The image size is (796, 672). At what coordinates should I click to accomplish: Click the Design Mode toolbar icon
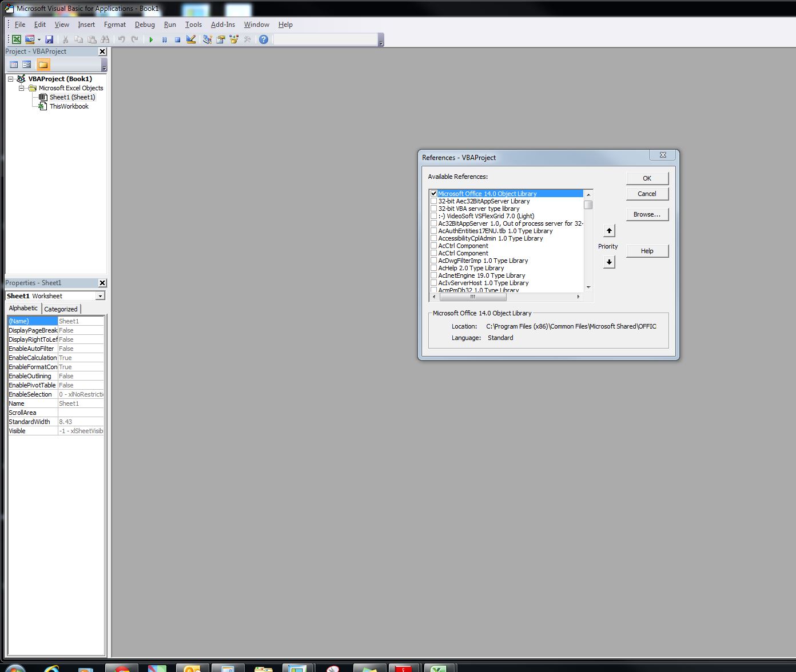[x=191, y=39]
